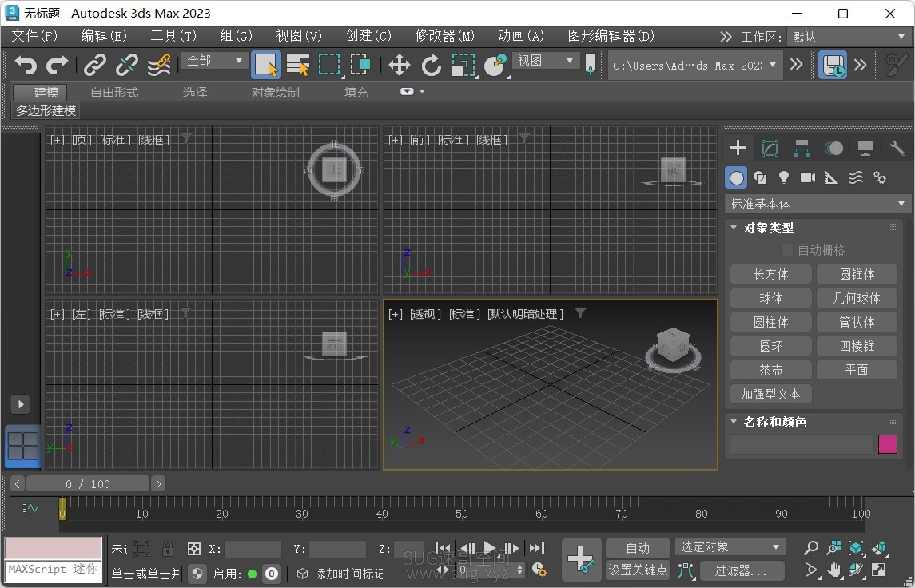Switch to the Hierarchy panel tab
This screenshot has width=915, height=588.
click(802, 148)
